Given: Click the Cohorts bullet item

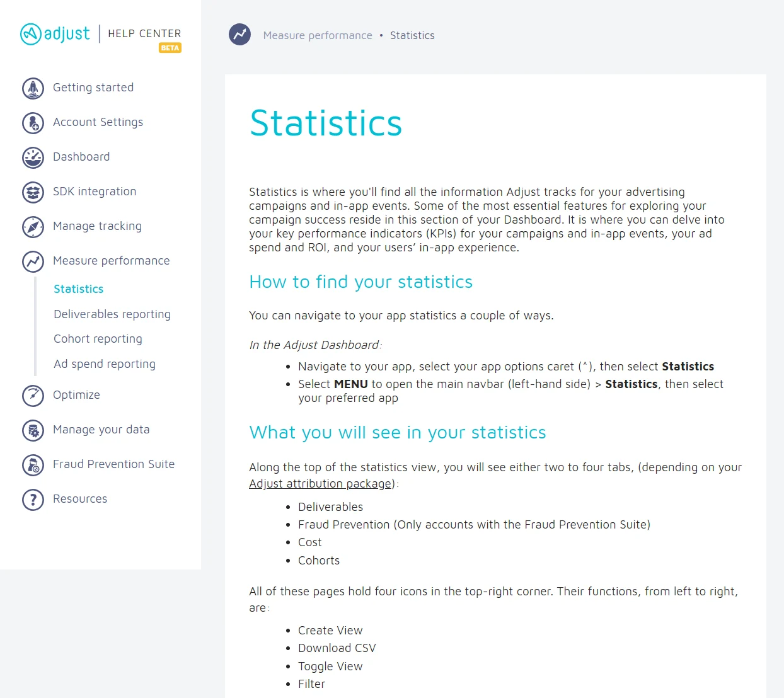Looking at the screenshot, I should [319, 561].
